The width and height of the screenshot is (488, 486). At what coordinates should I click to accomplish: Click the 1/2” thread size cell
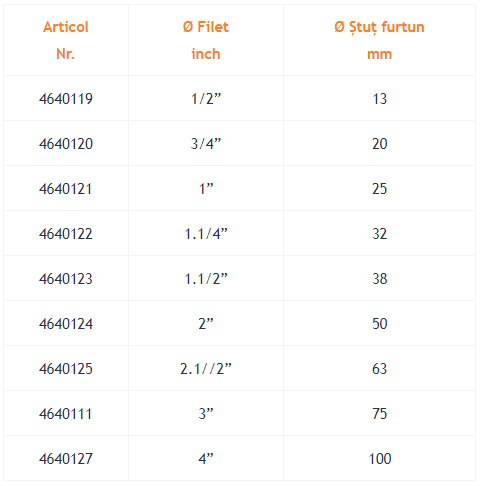[x=206, y=99]
